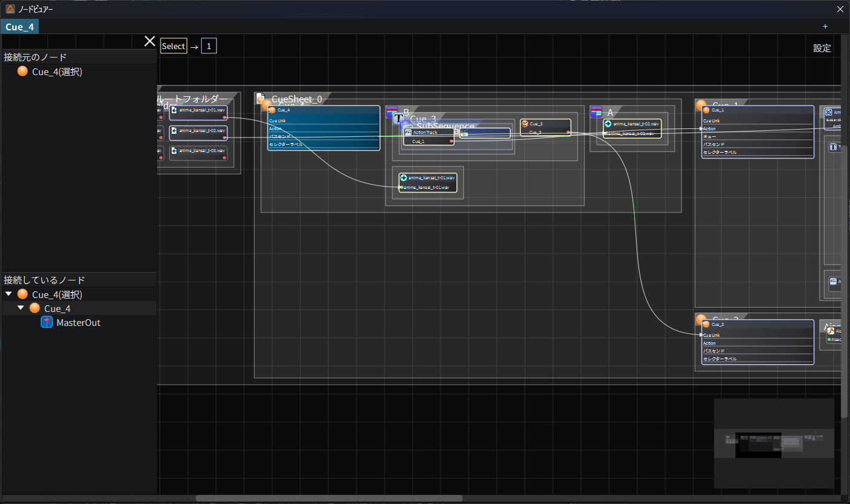Click the Select button
Image resolution: width=850 pixels, height=504 pixels.
point(173,46)
